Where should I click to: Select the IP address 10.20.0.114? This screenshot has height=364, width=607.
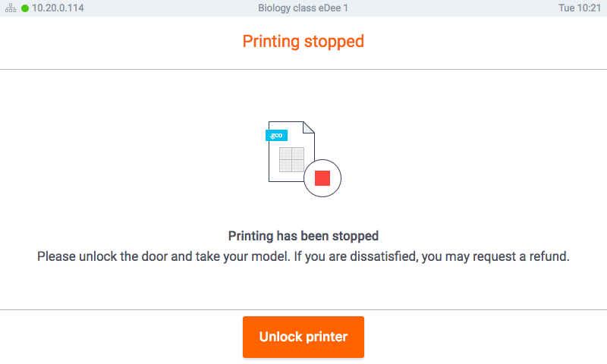point(58,8)
